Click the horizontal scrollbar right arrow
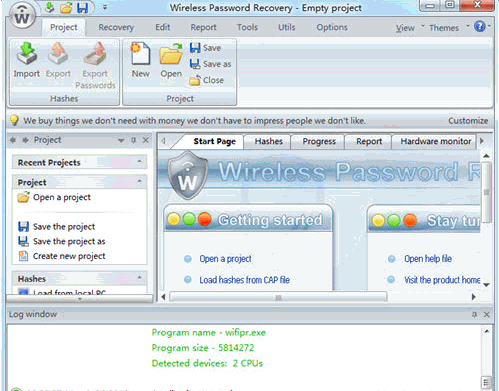 click(x=473, y=297)
